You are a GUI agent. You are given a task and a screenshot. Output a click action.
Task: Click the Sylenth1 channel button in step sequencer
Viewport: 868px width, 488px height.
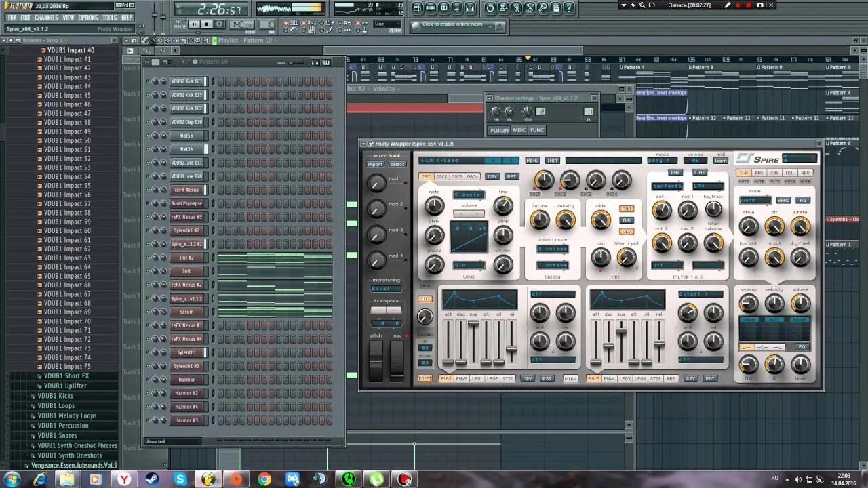tap(186, 352)
